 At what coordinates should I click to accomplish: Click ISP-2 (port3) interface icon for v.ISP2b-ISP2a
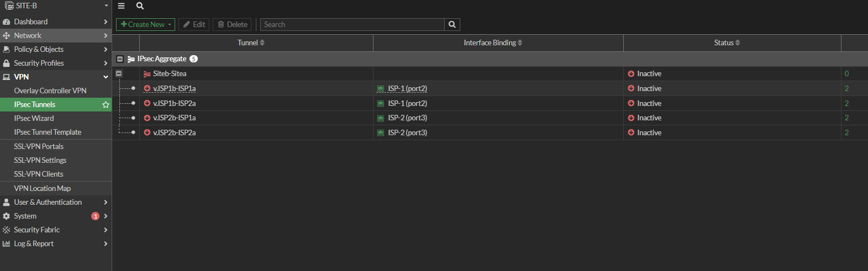[x=381, y=133]
